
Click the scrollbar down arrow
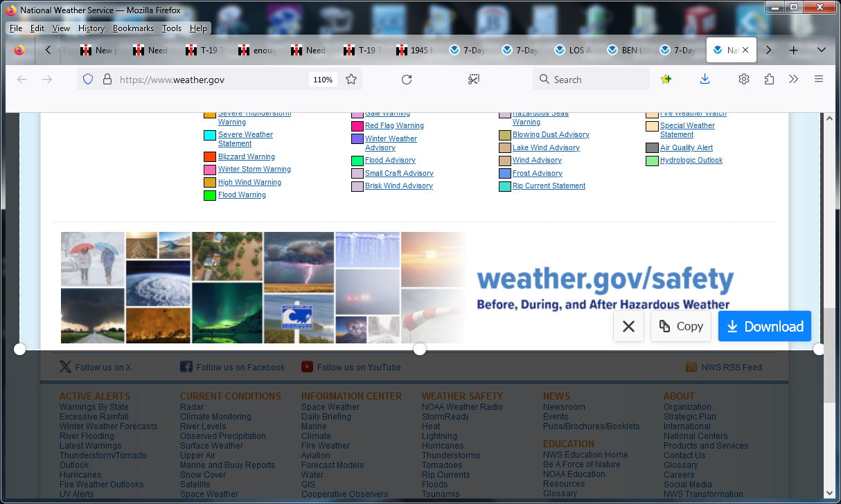(x=829, y=492)
